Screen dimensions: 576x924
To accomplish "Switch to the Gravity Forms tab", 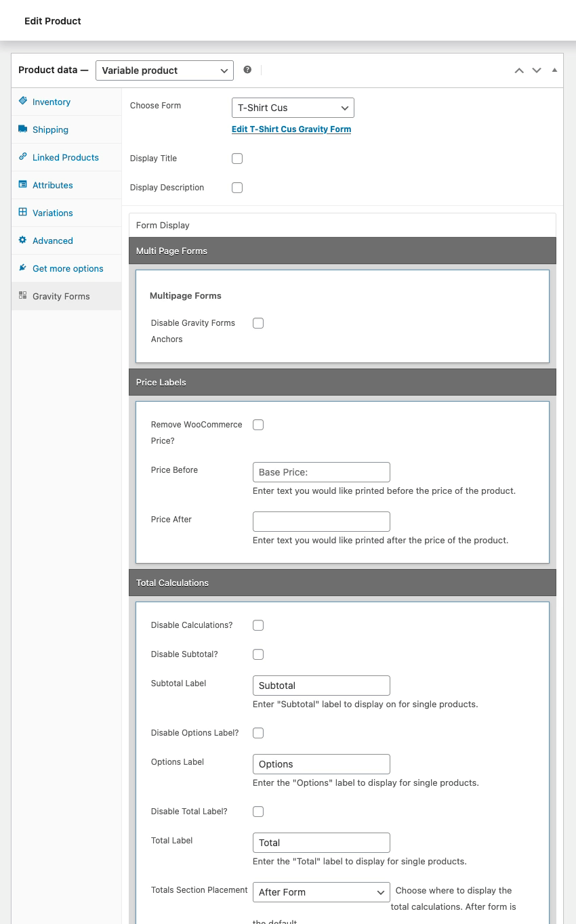I will click(61, 296).
